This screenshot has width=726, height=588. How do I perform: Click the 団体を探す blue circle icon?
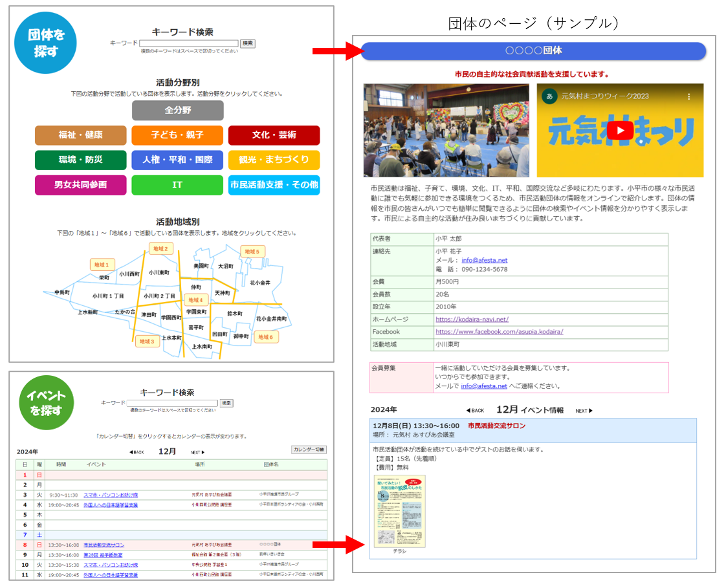45,43
